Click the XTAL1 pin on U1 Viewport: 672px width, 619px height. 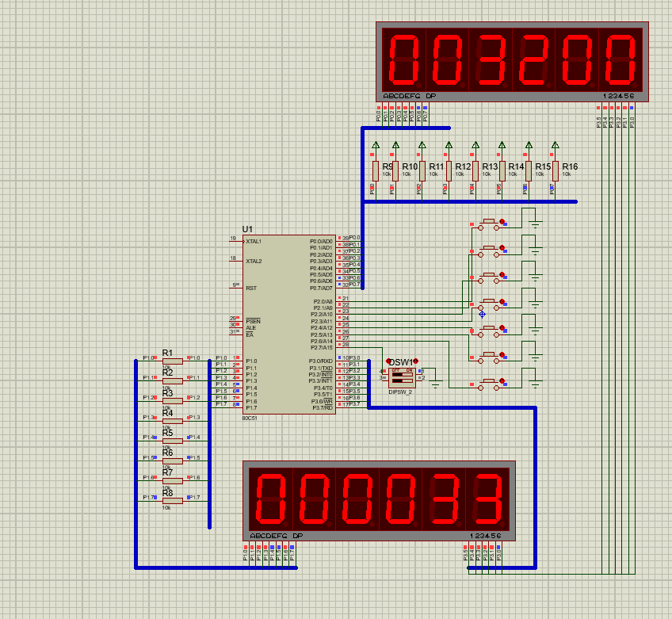point(254,242)
